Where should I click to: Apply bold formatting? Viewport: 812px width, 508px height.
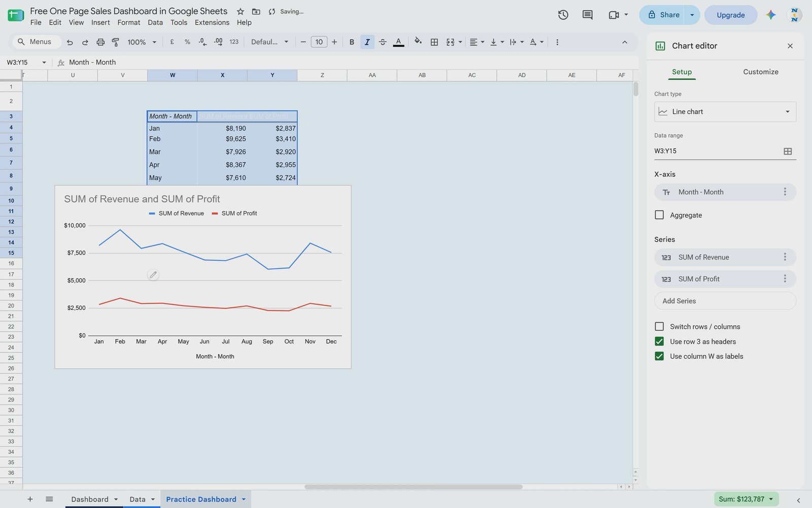coord(352,42)
